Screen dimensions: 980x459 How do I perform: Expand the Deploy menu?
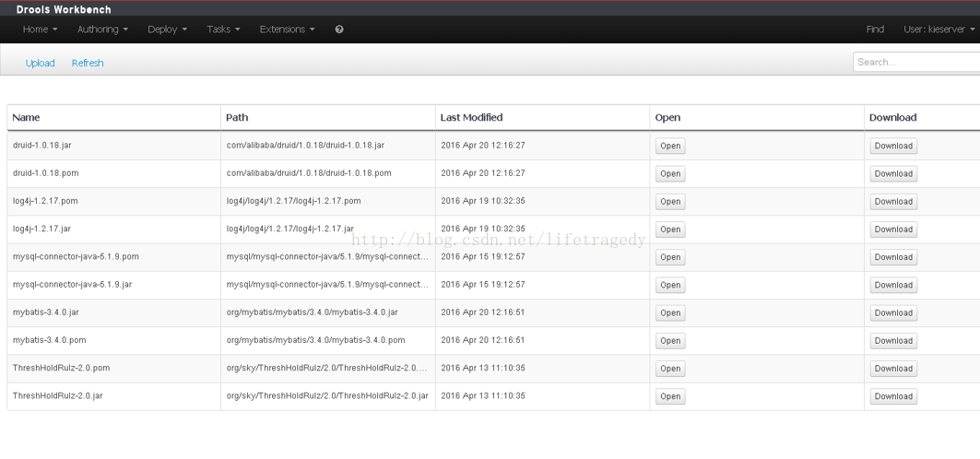(168, 29)
